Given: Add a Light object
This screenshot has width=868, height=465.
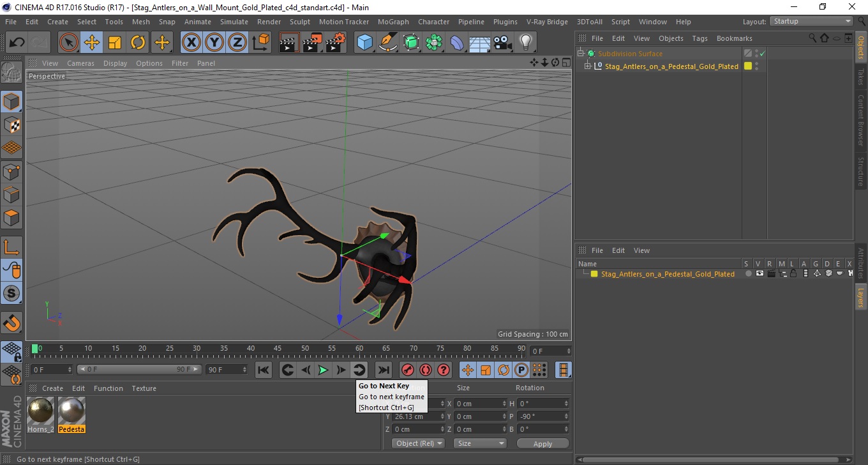Looking at the screenshot, I should (x=525, y=43).
